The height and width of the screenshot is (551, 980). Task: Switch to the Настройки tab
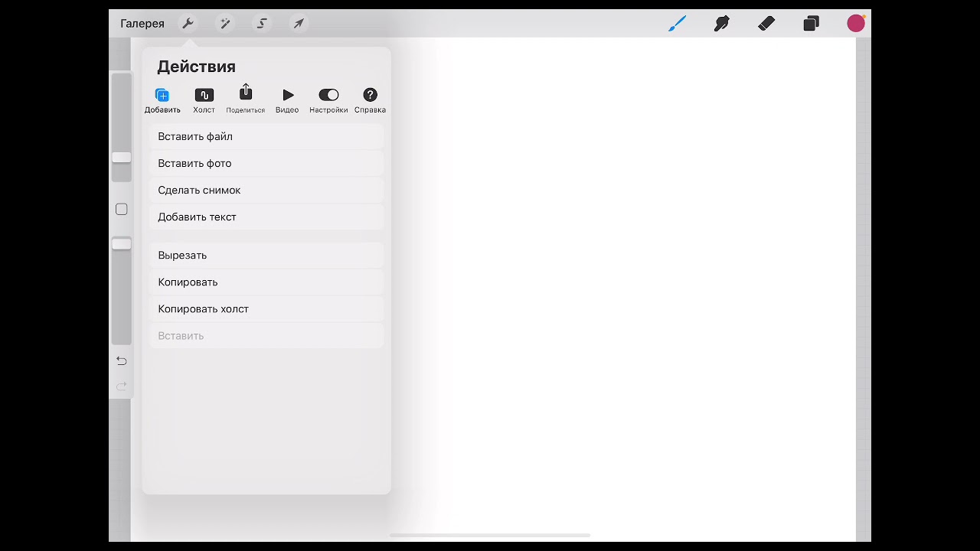coord(328,99)
